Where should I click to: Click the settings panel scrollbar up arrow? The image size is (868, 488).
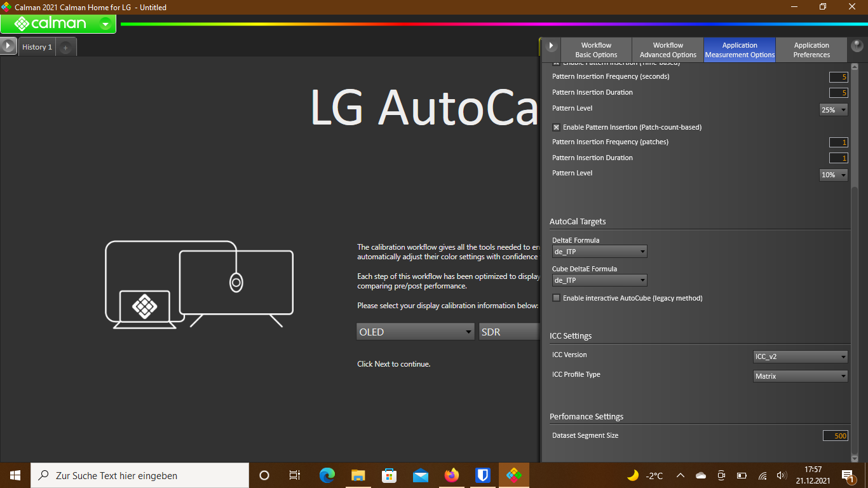(x=854, y=66)
